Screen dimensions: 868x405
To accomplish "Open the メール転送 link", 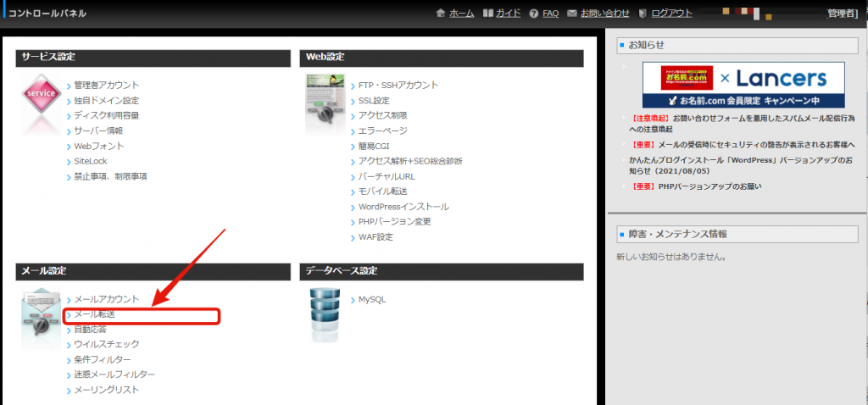I will tap(94, 314).
